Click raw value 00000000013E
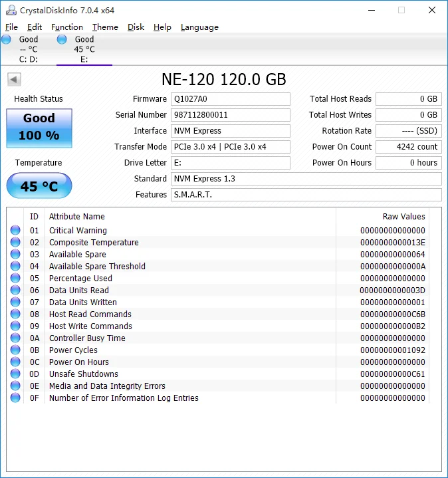The image size is (448, 478). [393, 243]
